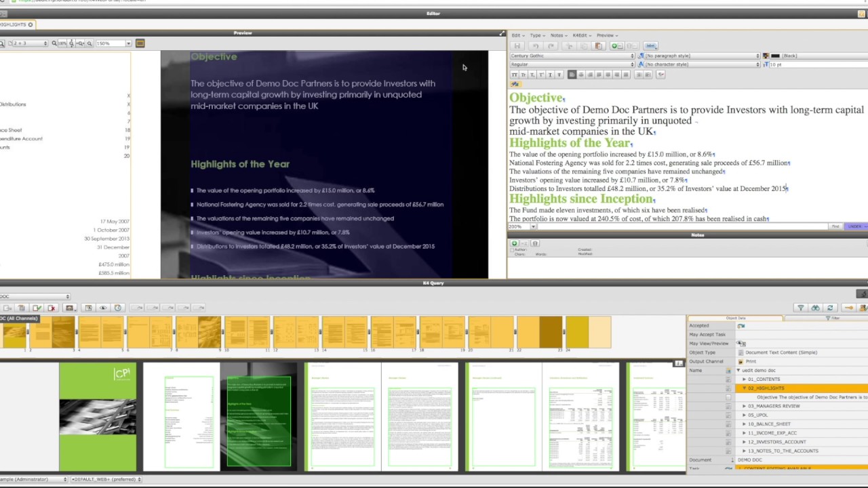The width and height of the screenshot is (868, 488).
Task: Open the DEFAULT_WEB+ (preferred) dropdown
Action: click(x=106, y=479)
